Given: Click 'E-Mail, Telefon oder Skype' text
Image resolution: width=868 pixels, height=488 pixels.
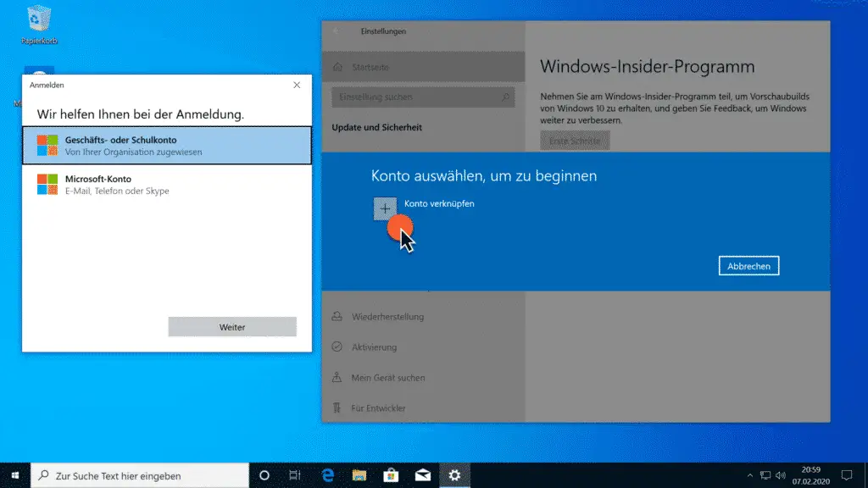Looking at the screenshot, I should 117,191.
